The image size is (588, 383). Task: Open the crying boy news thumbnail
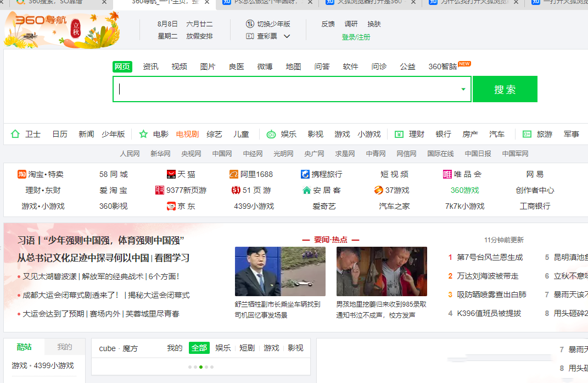click(382, 271)
